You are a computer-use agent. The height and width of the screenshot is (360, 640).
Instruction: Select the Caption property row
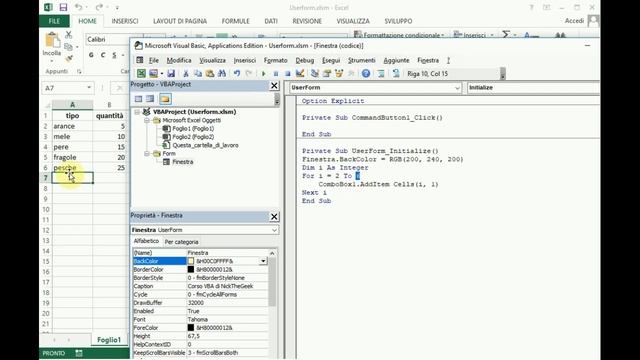pyautogui.click(x=200, y=286)
